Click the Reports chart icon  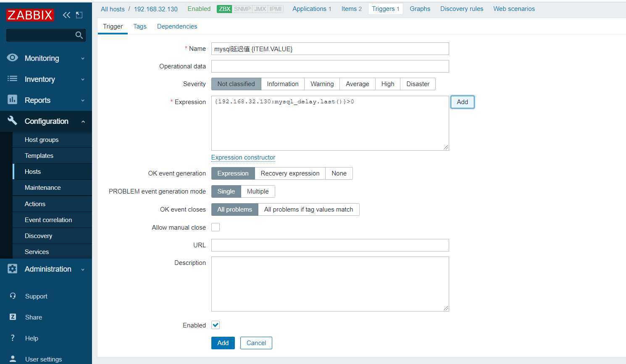13,100
